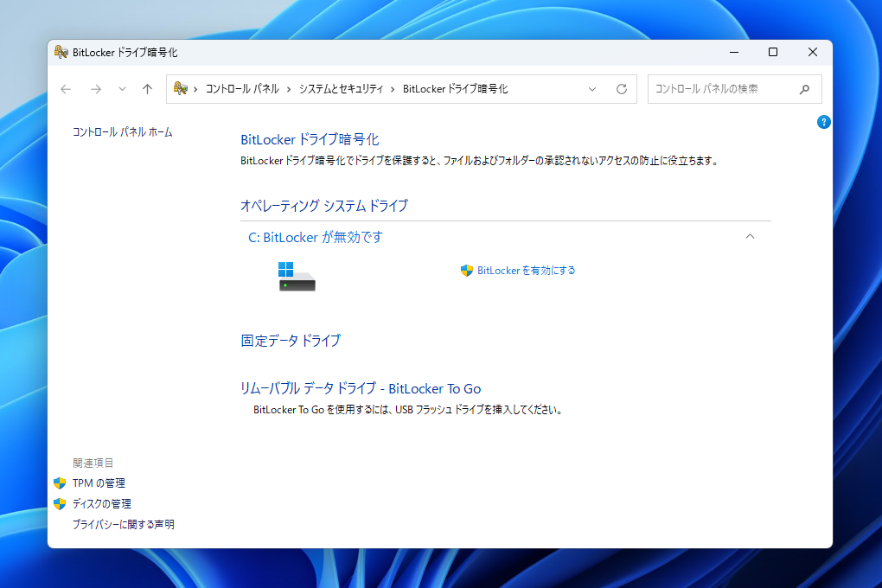The image size is (882, 588).
Task: Go to コントロール パネル ホーム
Action: (x=122, y=131)
